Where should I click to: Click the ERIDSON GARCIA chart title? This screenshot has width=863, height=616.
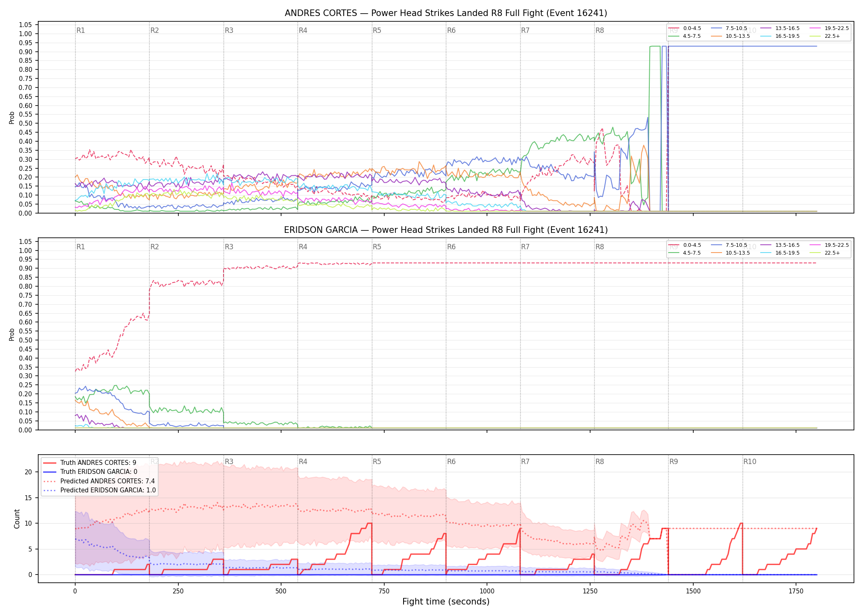tap(446, 230)
